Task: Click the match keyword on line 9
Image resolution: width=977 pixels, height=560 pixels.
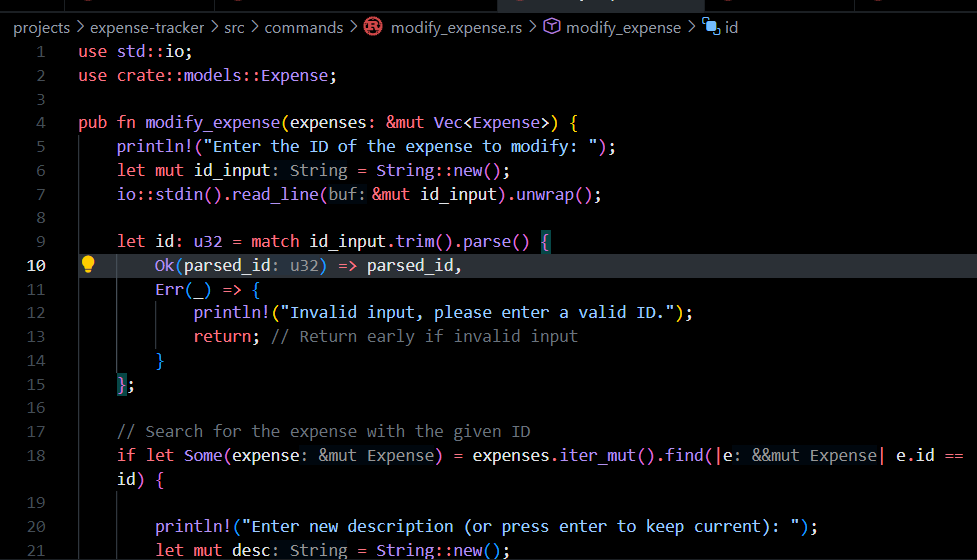Action: (275, 242)
